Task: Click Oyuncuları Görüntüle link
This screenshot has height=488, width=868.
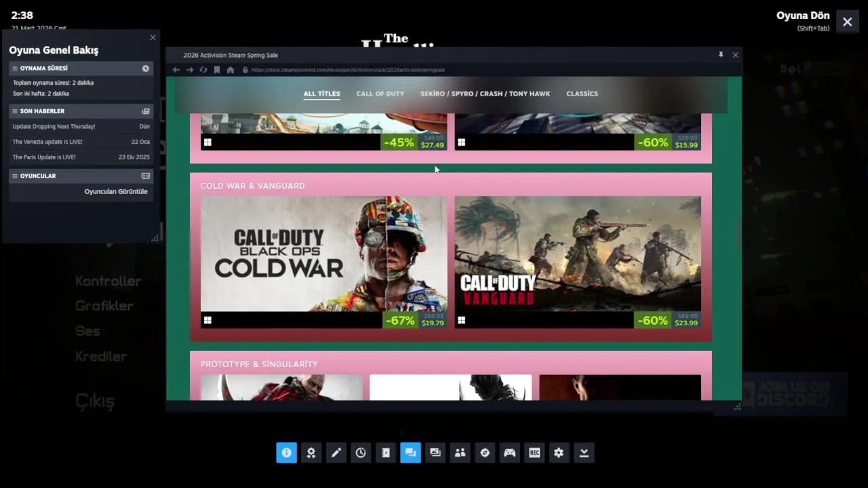Action: pyautogui.click(x=116, y=192)
